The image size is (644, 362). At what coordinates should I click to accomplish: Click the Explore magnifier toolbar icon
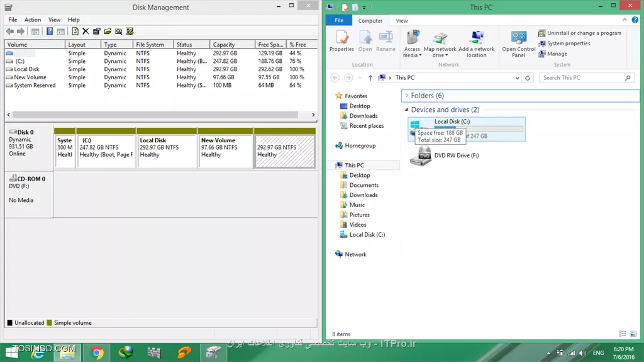pos(119,31)
